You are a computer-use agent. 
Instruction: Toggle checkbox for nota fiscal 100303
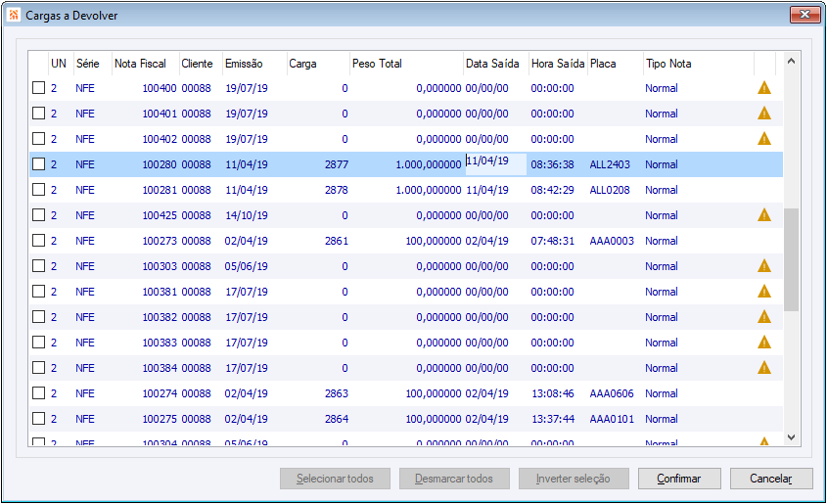[38, 266]
